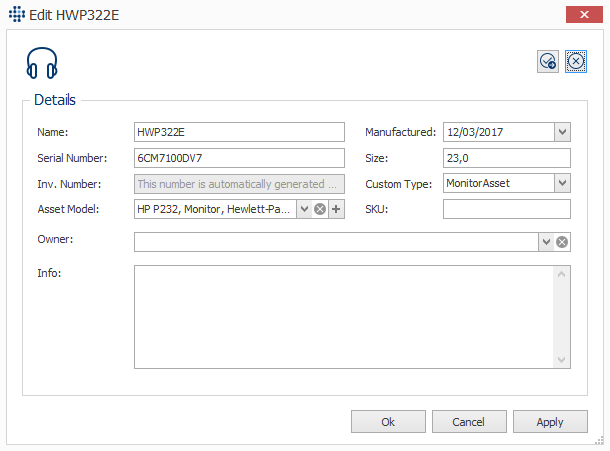The image size is (610, 451).
Task: Click the save-and-new checkmark icon at top right
Action: (548, 61)
